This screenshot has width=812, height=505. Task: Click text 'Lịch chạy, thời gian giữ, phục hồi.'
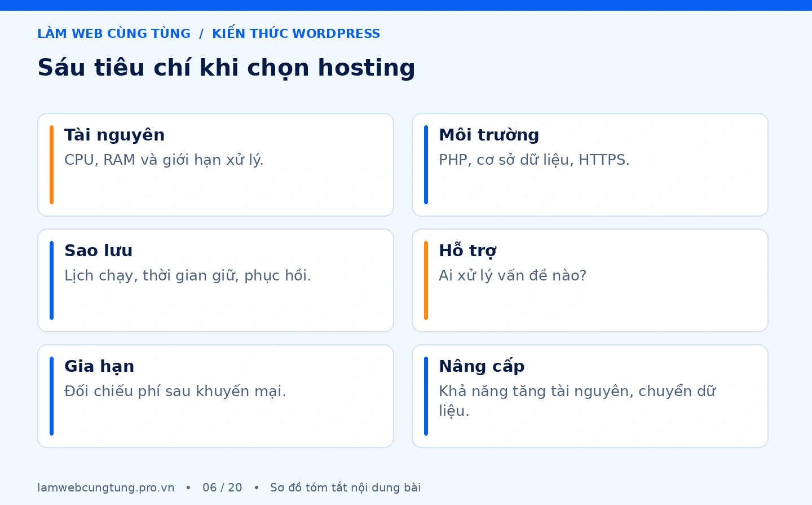pos(188,276)
